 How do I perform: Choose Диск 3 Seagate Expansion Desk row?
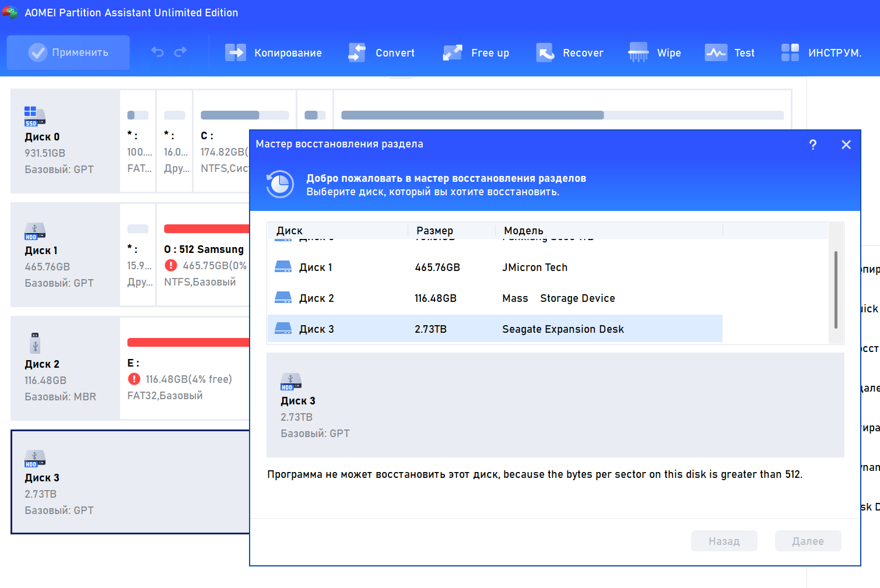point(495,329)
